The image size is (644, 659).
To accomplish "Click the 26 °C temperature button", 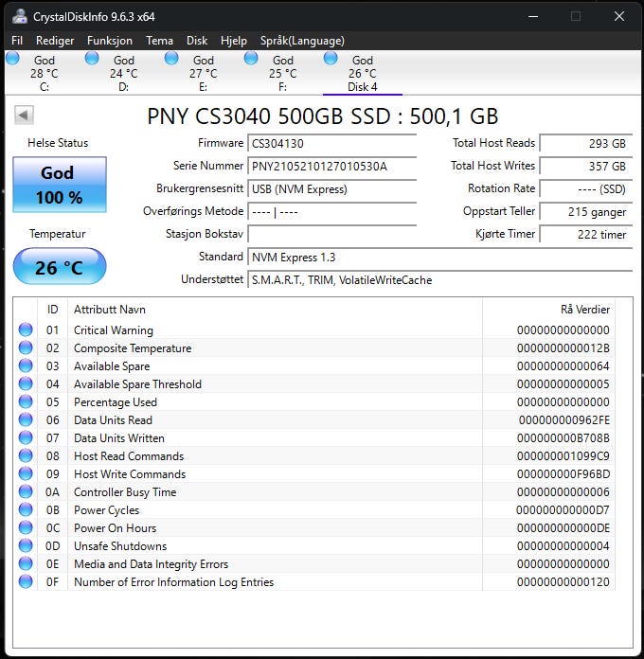I will click(x=59, y=268).
